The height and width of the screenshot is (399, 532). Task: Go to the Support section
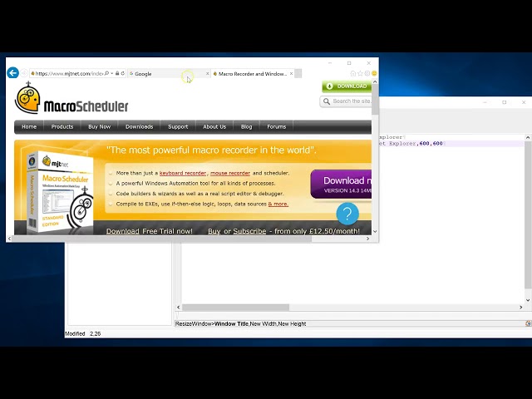click(178, 126)
